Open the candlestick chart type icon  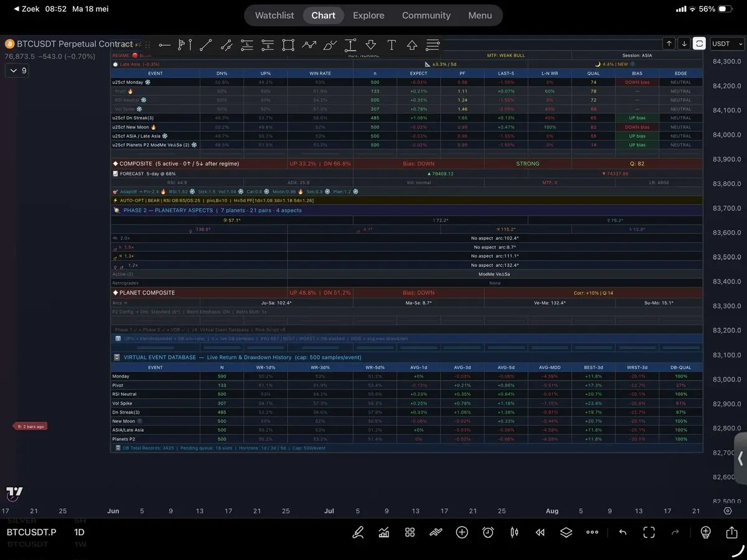[514, 533]
